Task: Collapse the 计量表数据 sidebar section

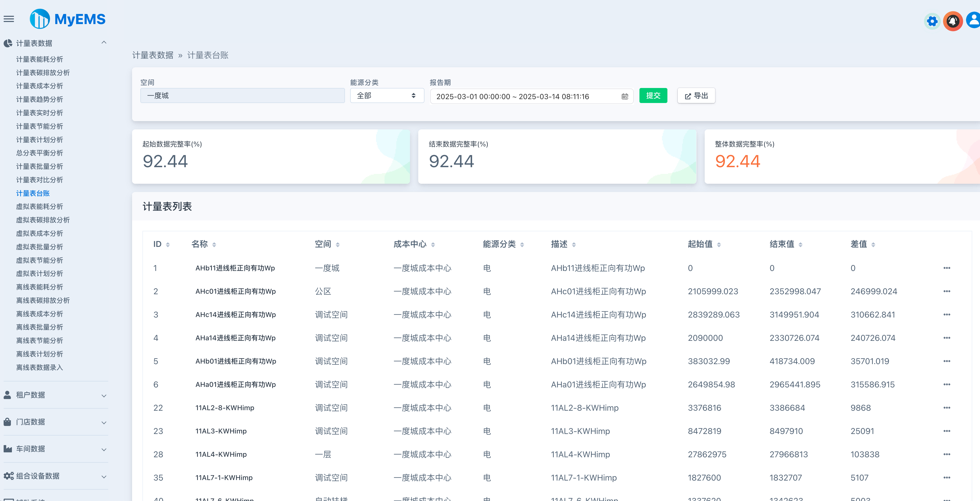Action: (x=104, y=42)
